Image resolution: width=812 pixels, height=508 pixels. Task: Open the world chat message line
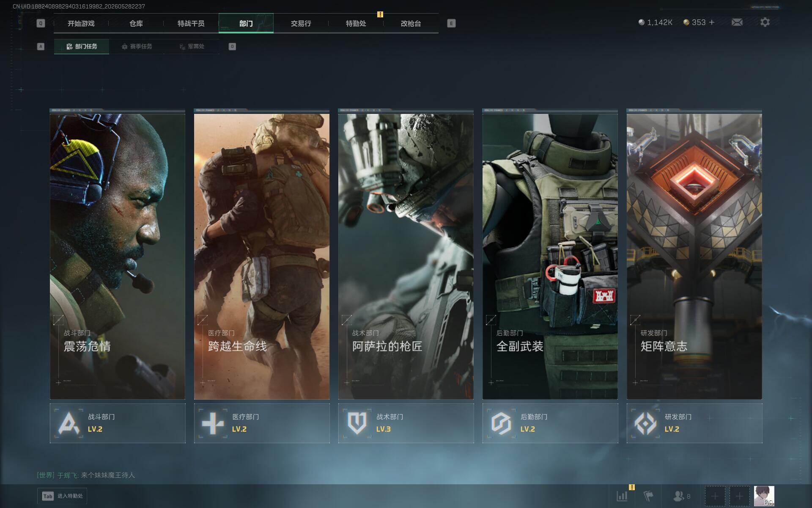tap(86, 475)
